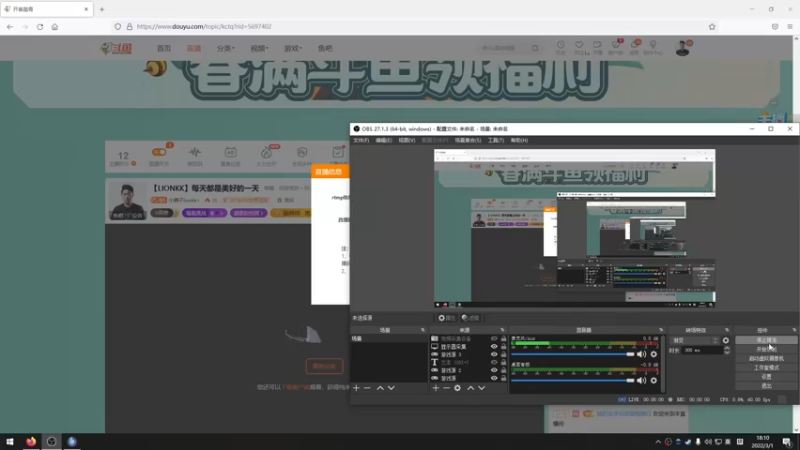Viewport: 800px width, 450px height.
Task: Add a new source with the plus icon
Action: [436, 388]
